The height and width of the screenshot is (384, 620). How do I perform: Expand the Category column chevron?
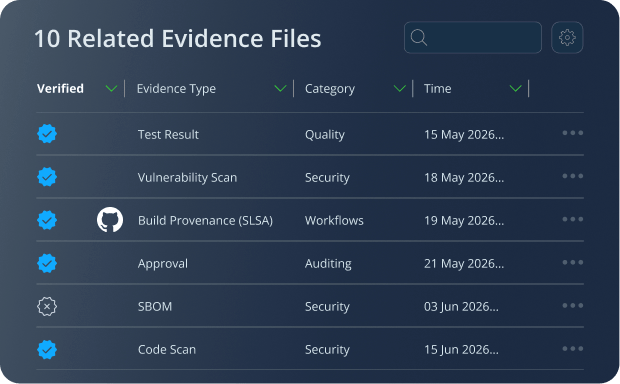400,89
